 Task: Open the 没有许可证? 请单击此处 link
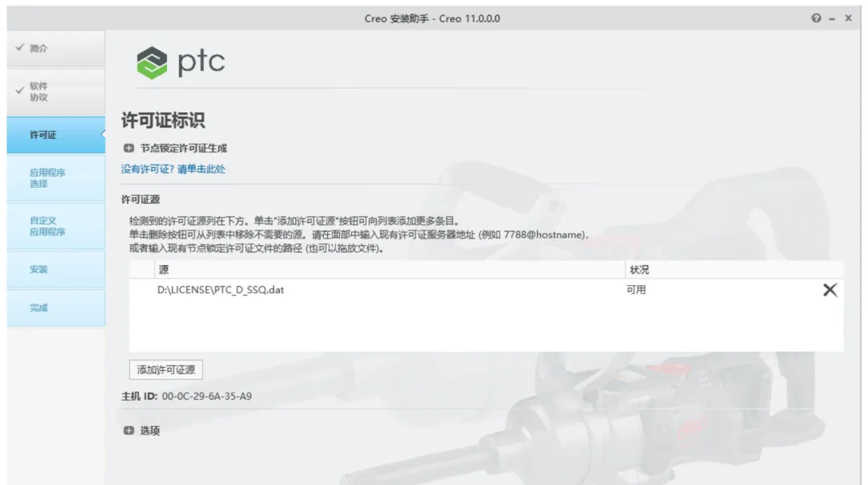pyautogui.click(x=174, y=169)
